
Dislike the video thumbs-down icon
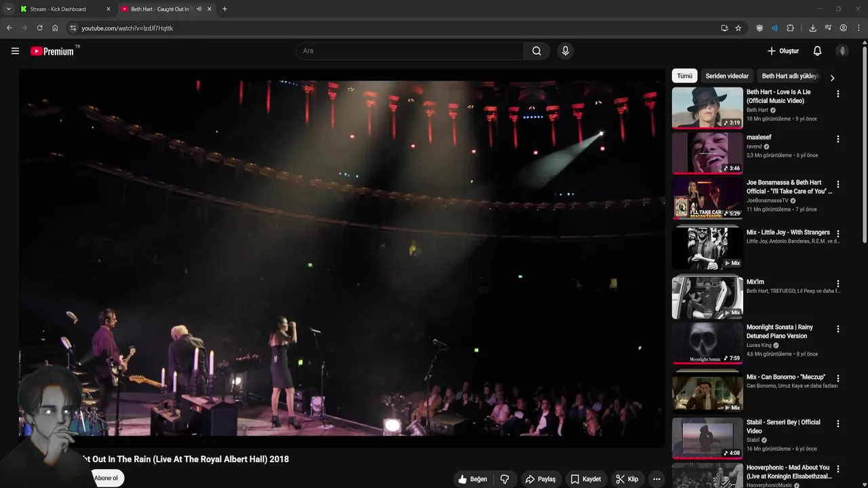[505, 479]
